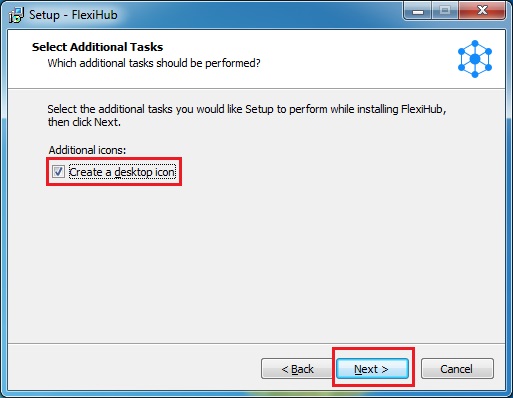
Task: Click the 'Setup - FlexiHub' title text
Action: pyautogui.click(x=73, y=15)
